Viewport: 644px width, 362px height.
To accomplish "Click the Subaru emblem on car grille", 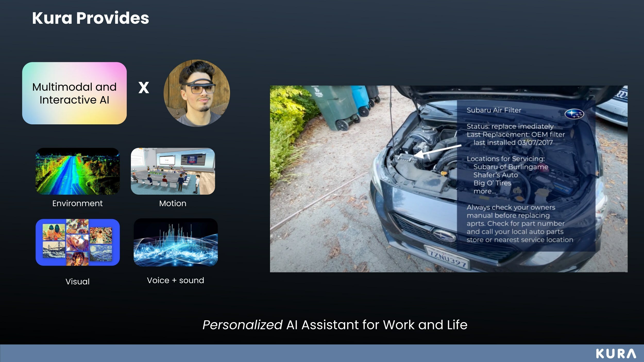I will [444, 236].
